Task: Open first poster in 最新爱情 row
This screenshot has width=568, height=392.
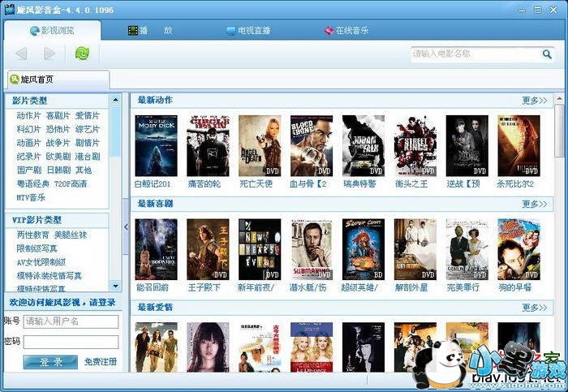Action: pyautogui.click(x=156, y=347)
